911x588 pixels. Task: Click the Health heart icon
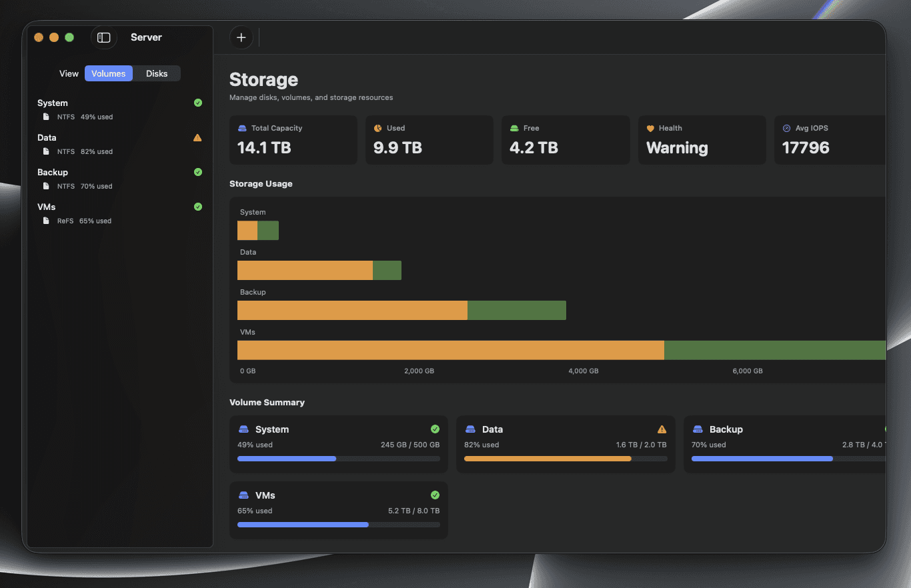[x=650, y=129]
